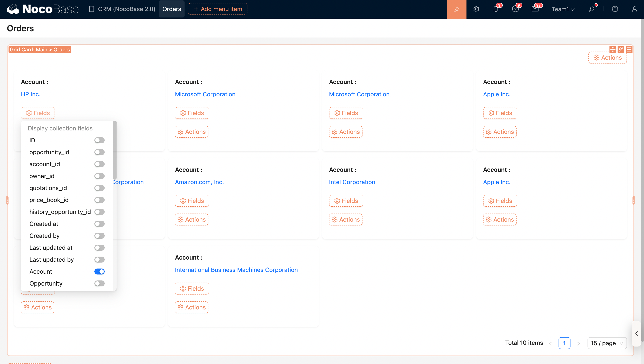Open the Intel Corporation account link
The height and width of the screenshot is (364, 644).
pyautogui.click(x=352, y=182)
